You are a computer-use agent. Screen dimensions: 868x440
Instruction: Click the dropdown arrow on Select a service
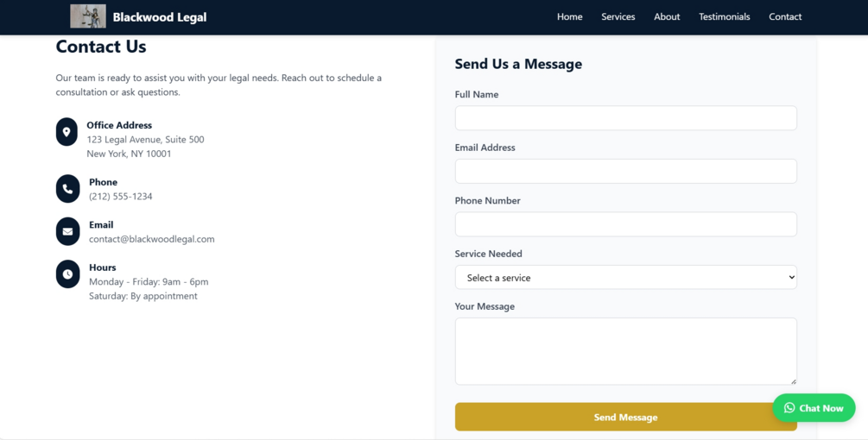pos(790,278)
